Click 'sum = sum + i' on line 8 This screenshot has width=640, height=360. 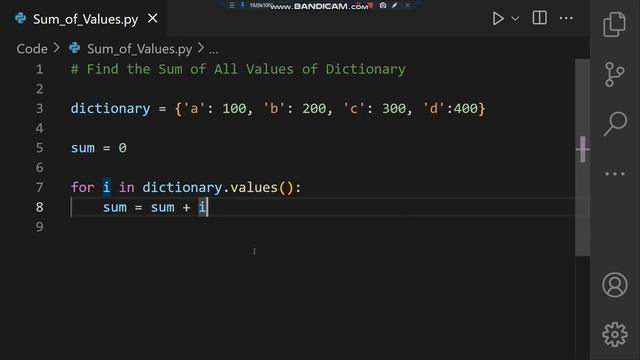tap(155, 207)
